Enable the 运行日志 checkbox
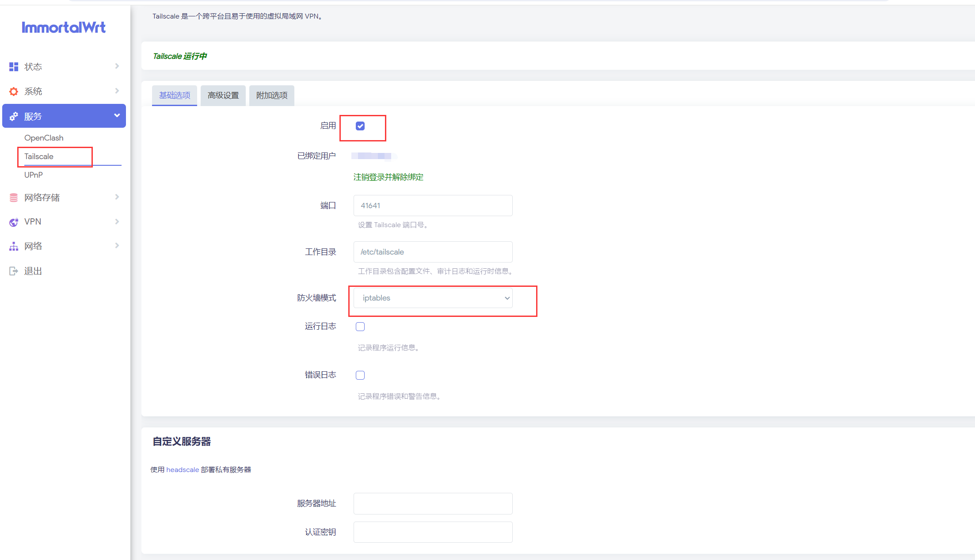This screenshot has width=975, height=560. point(360,327)
